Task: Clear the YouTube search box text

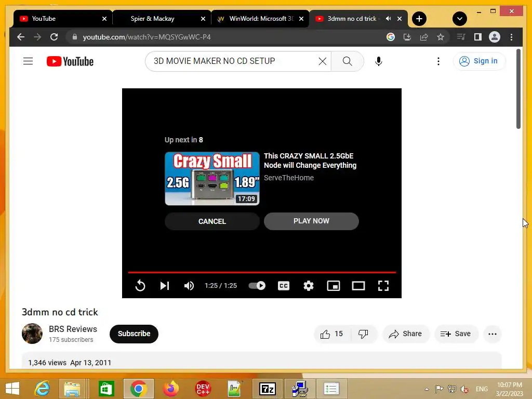Action: point(322,61)
